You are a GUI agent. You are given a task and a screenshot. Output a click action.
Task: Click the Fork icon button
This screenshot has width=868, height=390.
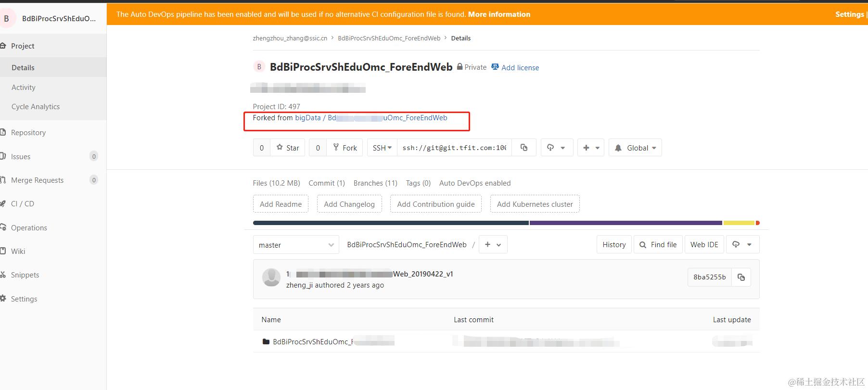coord(345,148)
